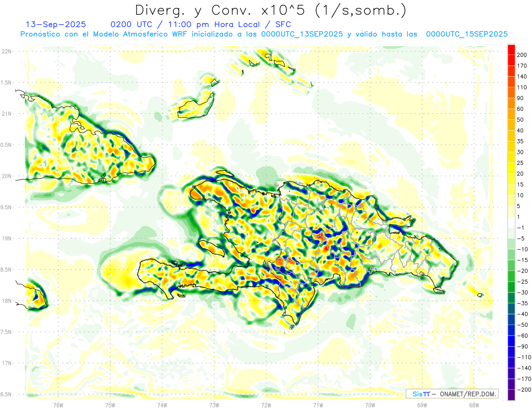Click the '22N' latitude axis label
The width and height of the screenshot is (532, 411).
tap(7, 51)
